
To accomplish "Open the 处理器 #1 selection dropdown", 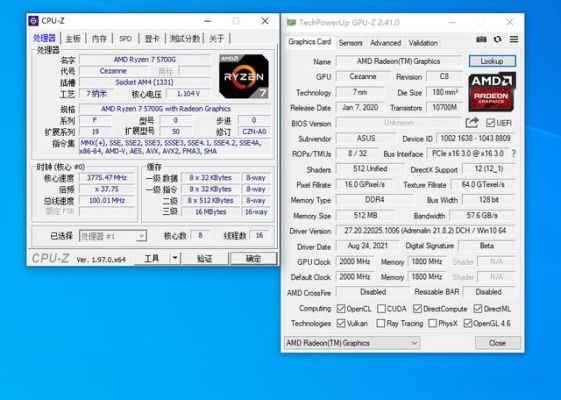I will 113,236.
